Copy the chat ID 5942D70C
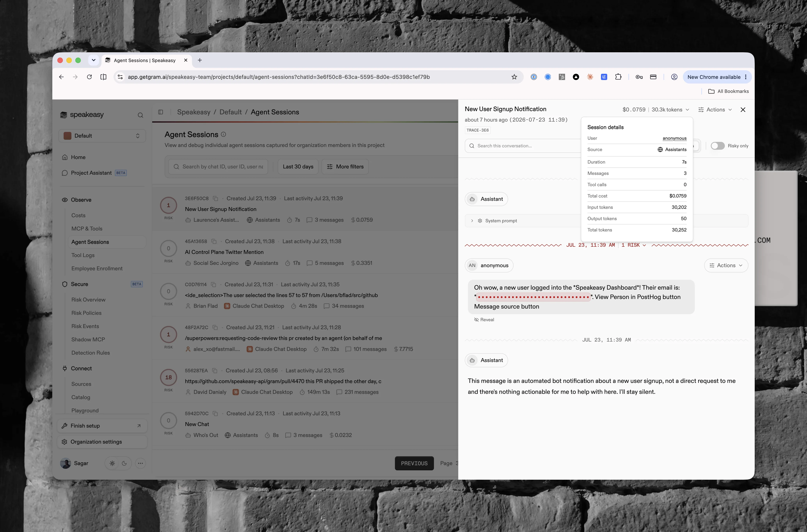 click(215, 414)
